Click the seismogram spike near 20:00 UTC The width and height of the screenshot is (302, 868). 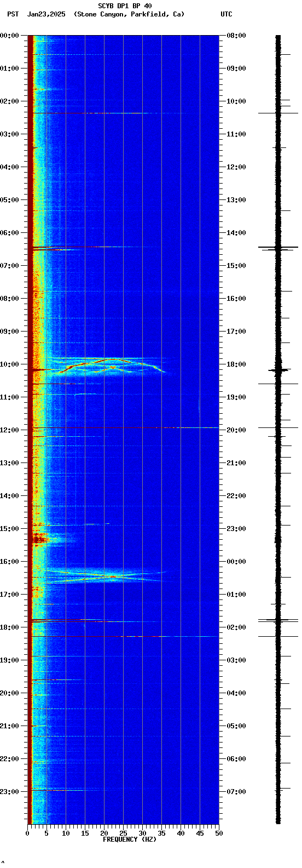pos(278,427)
